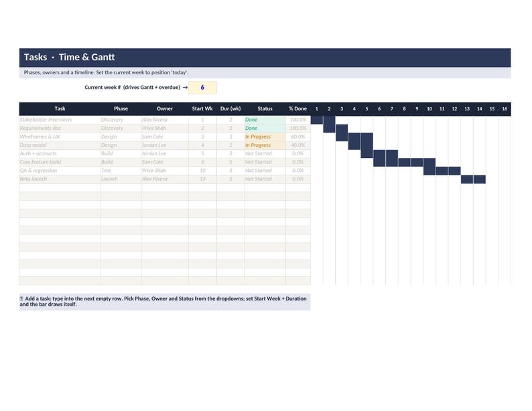This screenshot has height=411, width=532.
Task: Select the Status column header
Action: (265, 108)
